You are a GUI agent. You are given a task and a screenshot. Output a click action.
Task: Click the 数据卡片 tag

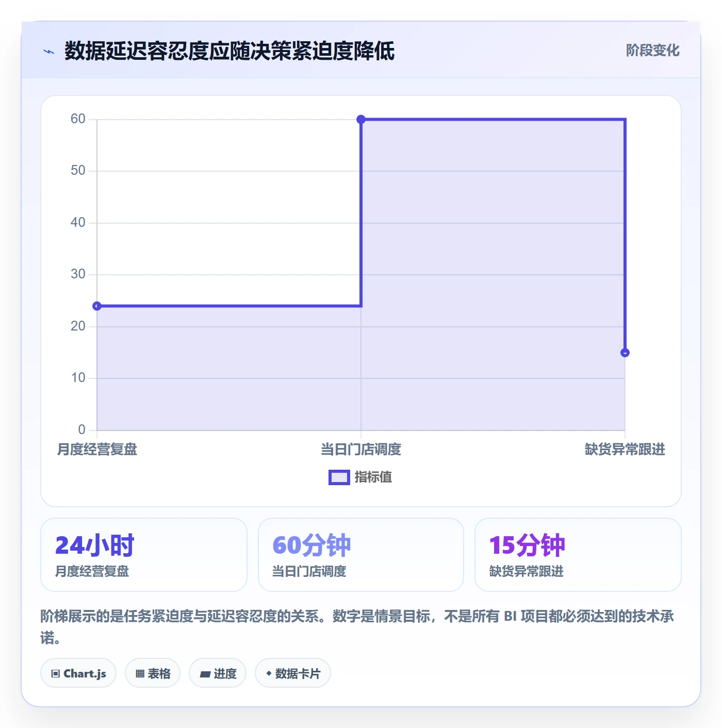pos(293,673)
